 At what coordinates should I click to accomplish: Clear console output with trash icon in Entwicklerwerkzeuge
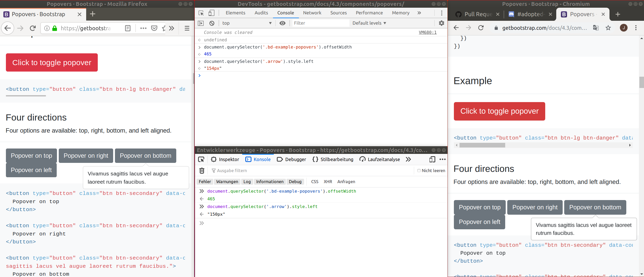point(202,170)
